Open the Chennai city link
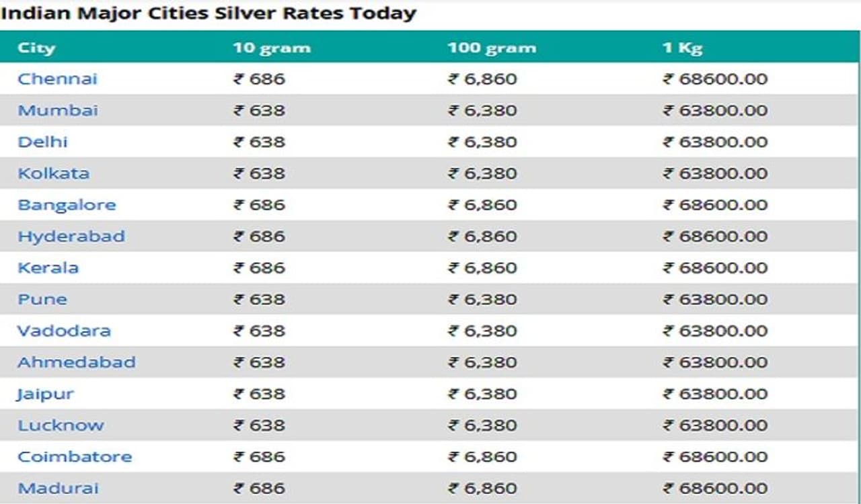861x504 pixels. pyautogui.click(x=57, y=79)
